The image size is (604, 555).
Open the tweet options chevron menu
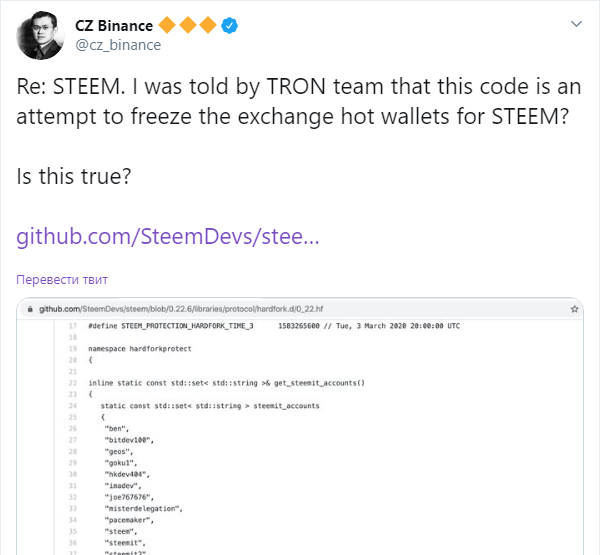click(x=576, y=22)
